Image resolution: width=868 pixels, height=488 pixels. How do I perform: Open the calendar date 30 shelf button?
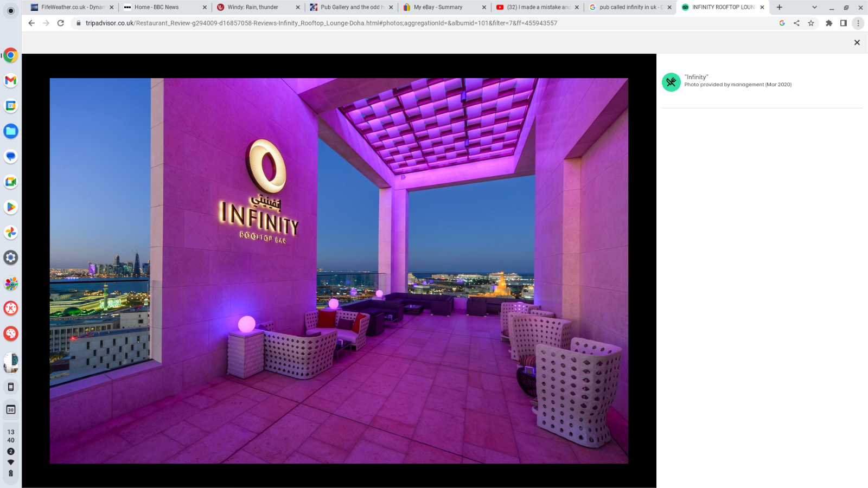[x=11, y=409]
